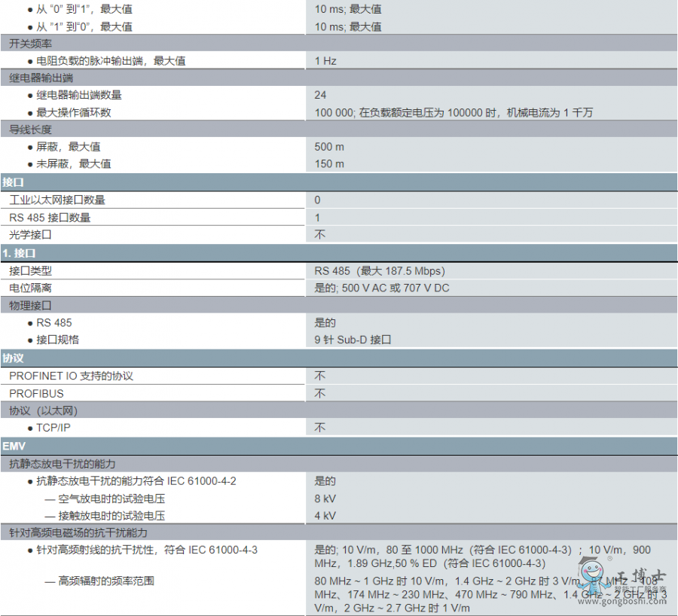The height and width of the screenshot is (616, 678).
Task: Select the PROFIBUS row label
Action: (x=36, y=393)
